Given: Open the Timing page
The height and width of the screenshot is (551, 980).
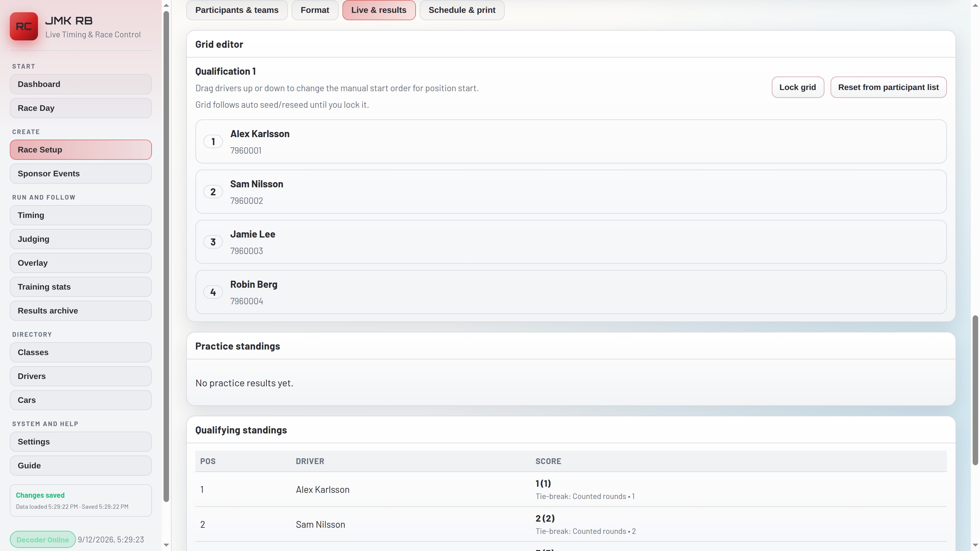Looking at the screenshot, I should [81, 215].
